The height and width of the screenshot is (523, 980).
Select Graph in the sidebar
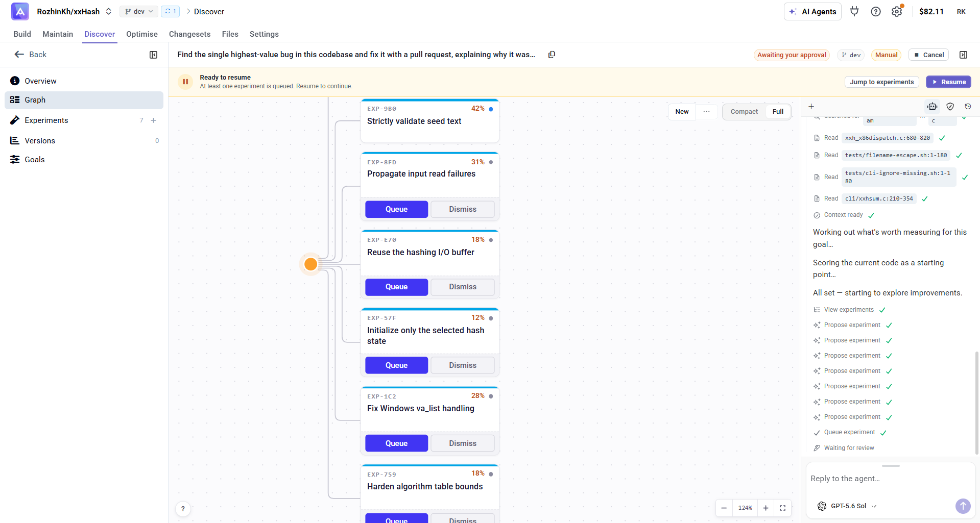point(84,100)
